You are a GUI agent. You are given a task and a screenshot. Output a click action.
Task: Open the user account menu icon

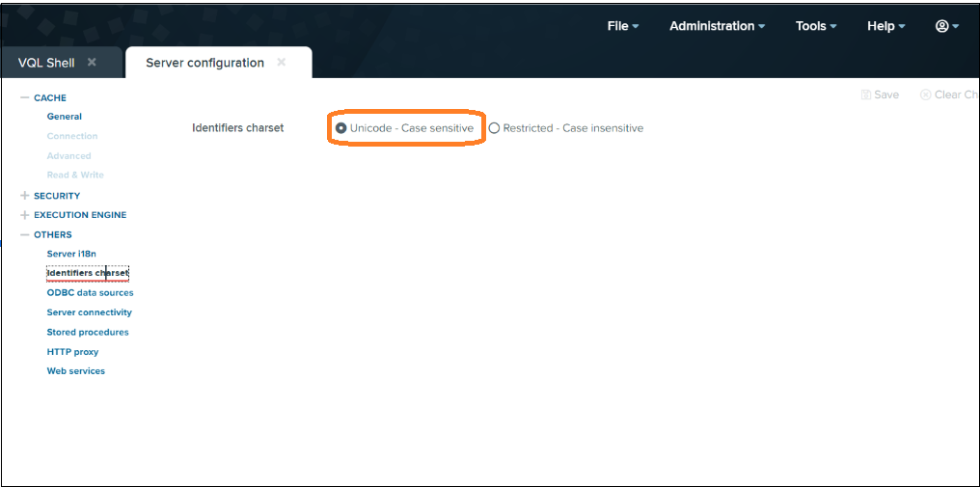click(x=946, y=26)
